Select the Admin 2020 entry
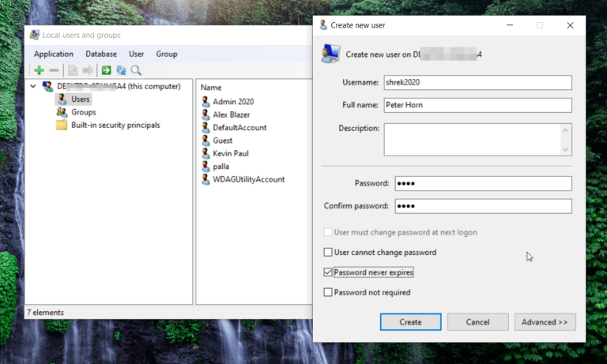The image size is (607, 364). 233,102
